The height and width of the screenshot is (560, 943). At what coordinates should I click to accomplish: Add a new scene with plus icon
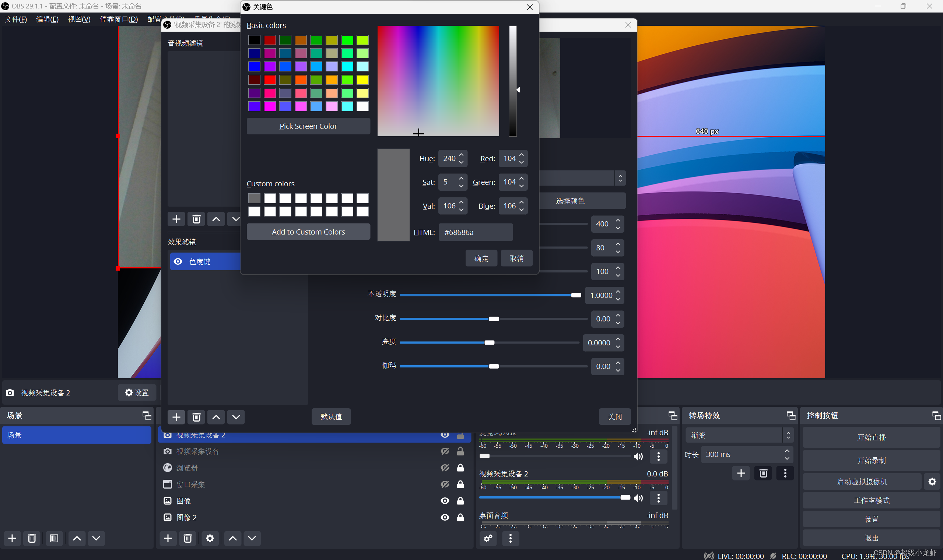12,538
